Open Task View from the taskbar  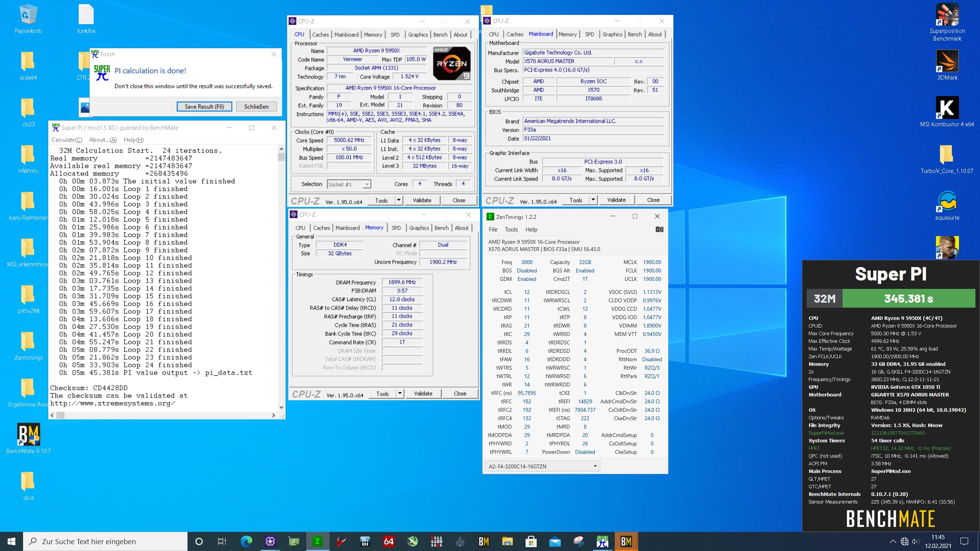[222, 541]
